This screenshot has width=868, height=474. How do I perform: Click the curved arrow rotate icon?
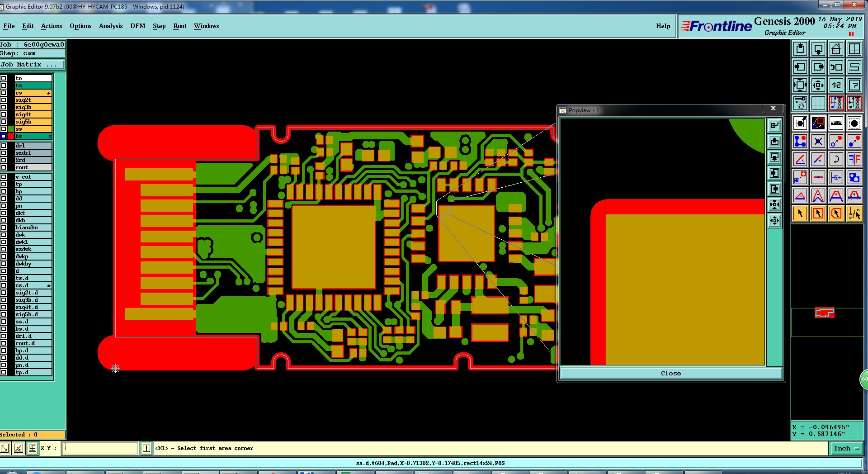tap(836, 159)
